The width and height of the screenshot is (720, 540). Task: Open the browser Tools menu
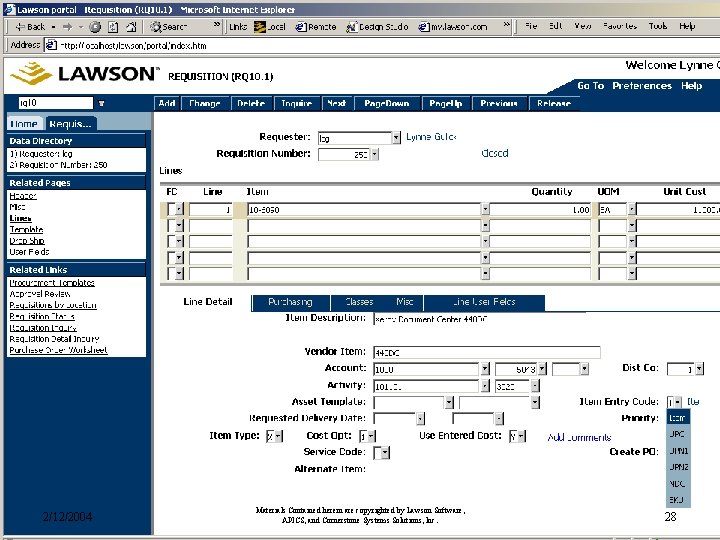tap(658, 26)
